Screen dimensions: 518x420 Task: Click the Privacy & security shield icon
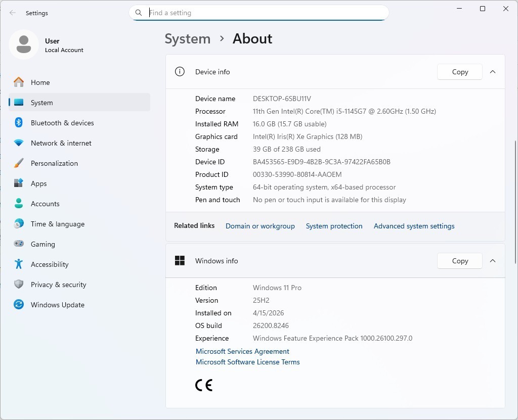click(x=19, y=284)
